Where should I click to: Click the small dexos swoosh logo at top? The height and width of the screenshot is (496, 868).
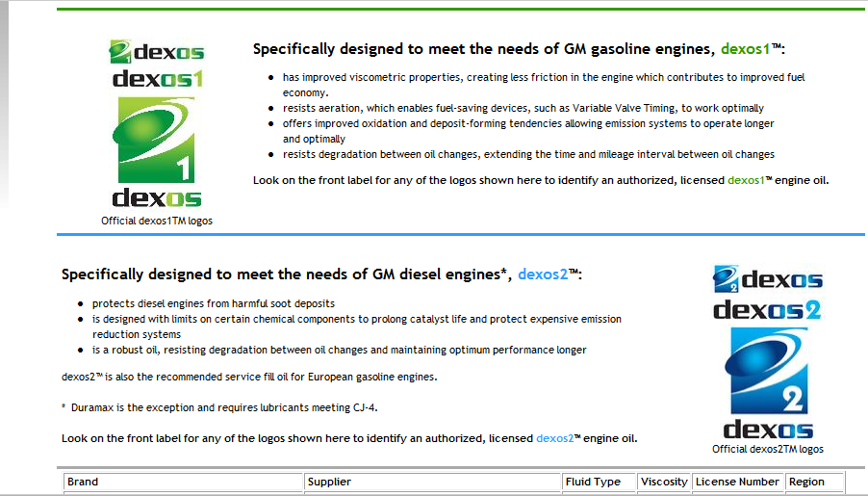pos(157,52)
